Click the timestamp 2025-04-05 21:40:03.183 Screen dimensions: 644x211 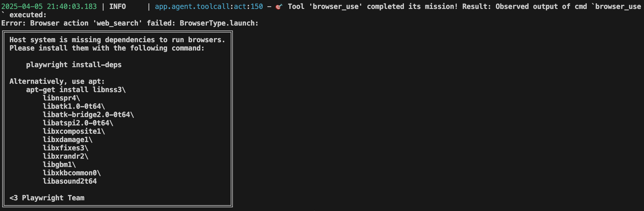tap(49, 7)
